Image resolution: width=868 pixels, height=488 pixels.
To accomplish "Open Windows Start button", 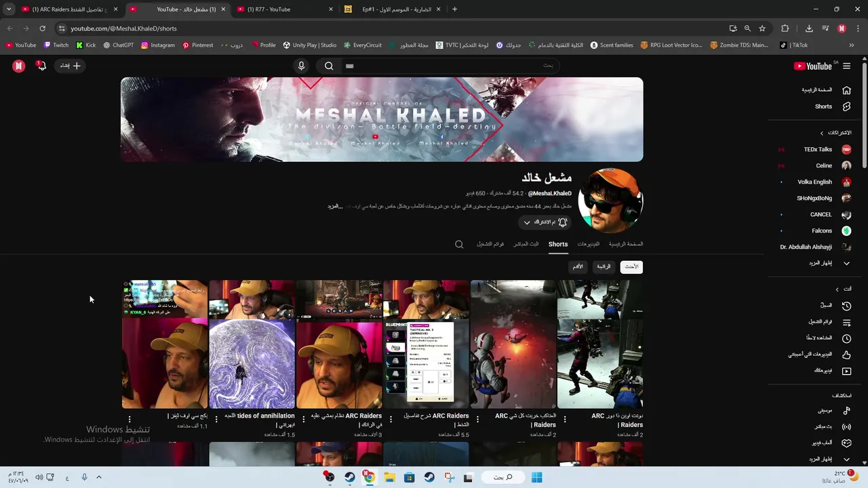I will (x=536, y=477).
